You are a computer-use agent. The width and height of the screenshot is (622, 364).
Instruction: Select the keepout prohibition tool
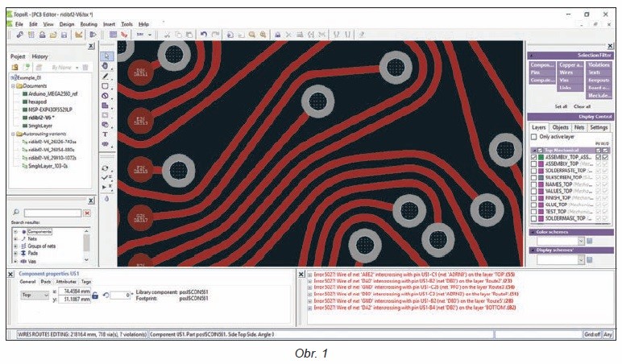[105, 96]
